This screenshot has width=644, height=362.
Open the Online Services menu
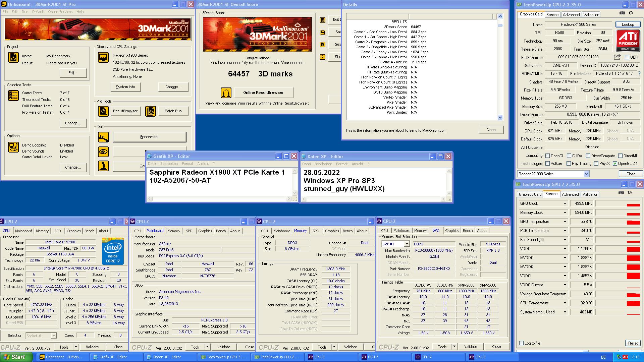tap(60, 12)
